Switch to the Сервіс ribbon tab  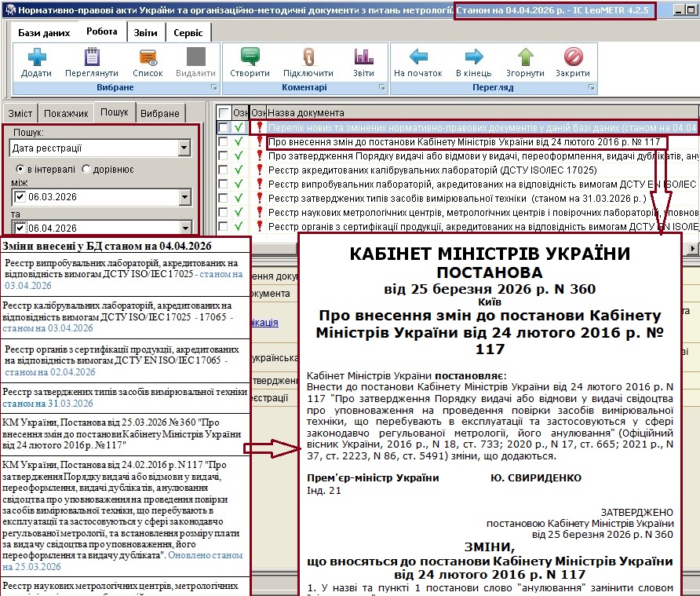click(188, 32)
